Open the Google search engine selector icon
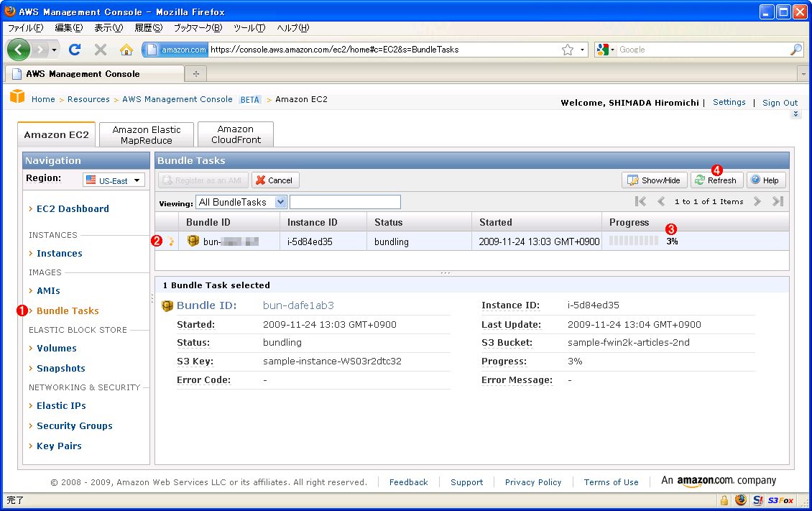This screenshot has height=511, width=812. click(x=604, y=50)
